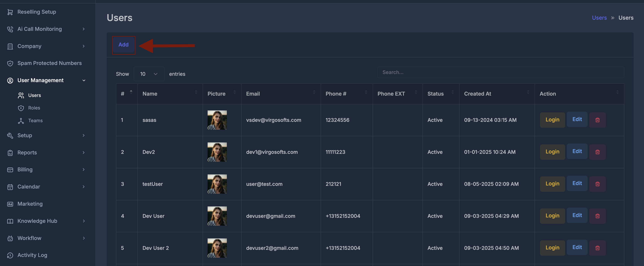Click the Marketing ad icon
Screen dimensions: 644x266
[x=10, y=204]
